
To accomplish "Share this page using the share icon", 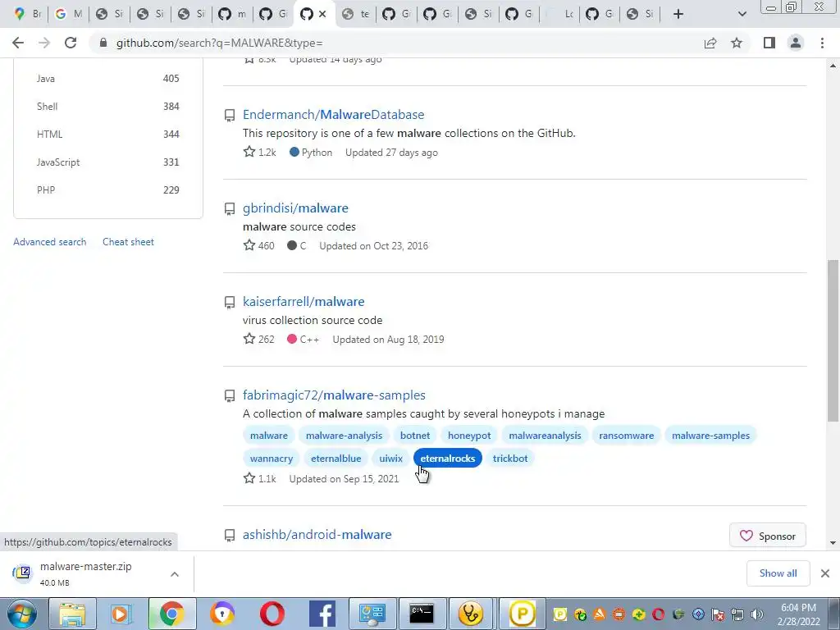I will (710, 43).
